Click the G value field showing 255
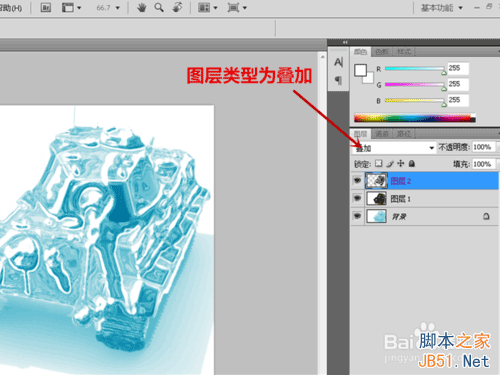The height and width of the screenshot is (375, 500). click(458, 84)
